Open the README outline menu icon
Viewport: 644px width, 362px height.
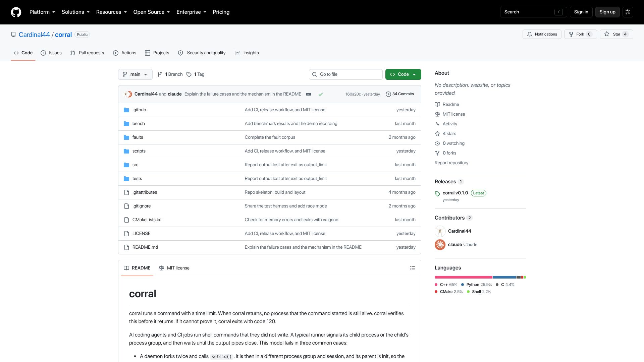coord(413,268)
